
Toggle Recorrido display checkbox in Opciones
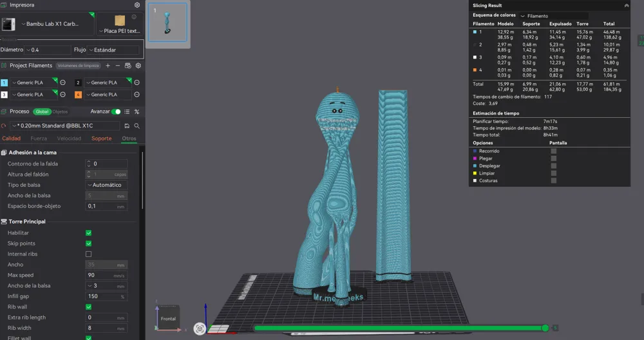tap(554, 151)
